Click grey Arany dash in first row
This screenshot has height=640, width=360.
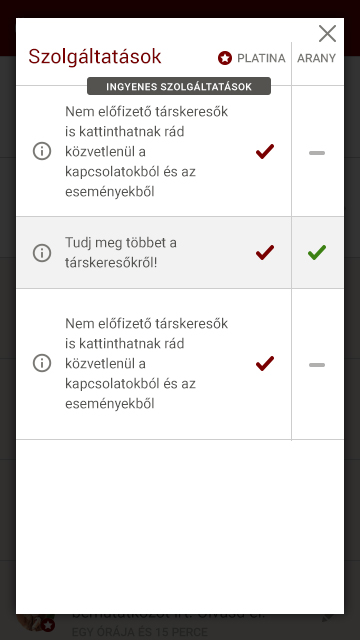click(317, 153)
